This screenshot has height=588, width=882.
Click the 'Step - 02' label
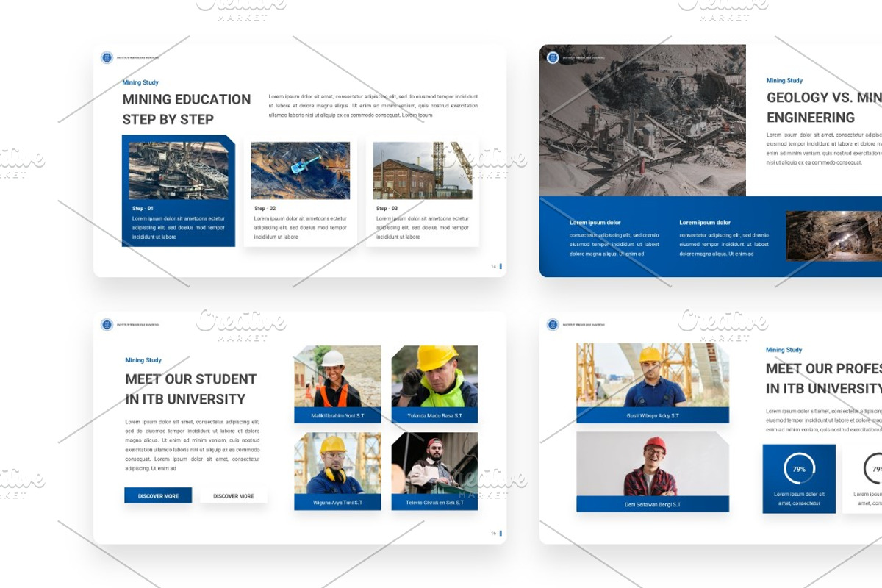click(265, 209)
